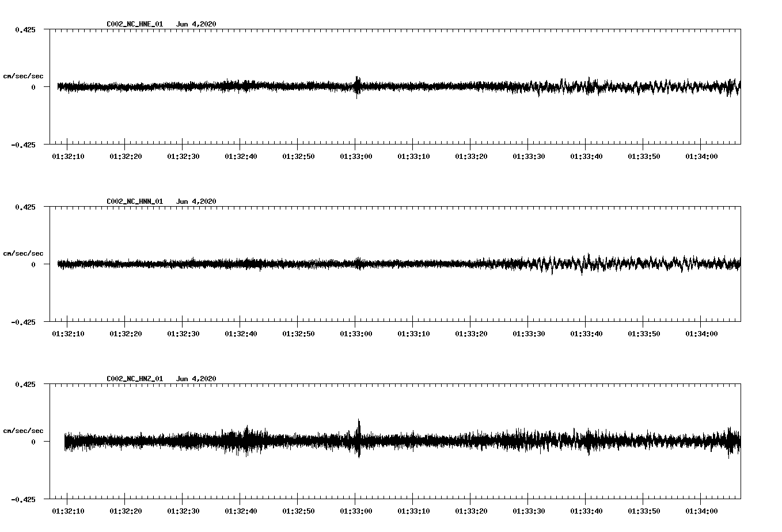Click time label 01:32:50 under HNN plot
This screenshot has height=532, width=782.
pos(298,334)
